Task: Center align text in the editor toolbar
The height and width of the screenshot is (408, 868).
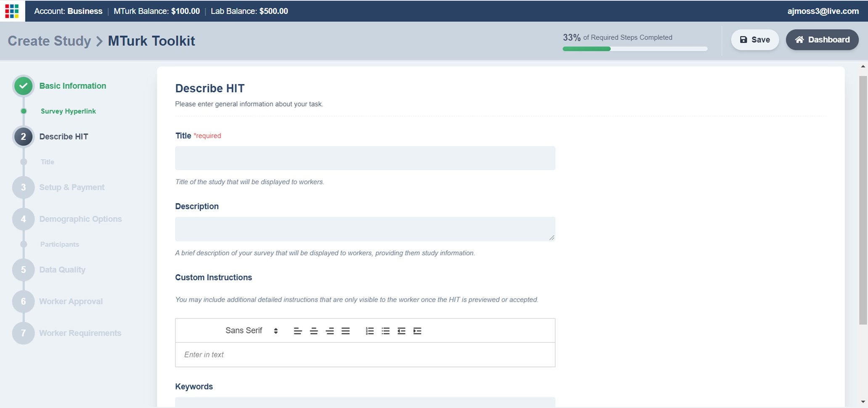Action: click(x=314, y=331)
